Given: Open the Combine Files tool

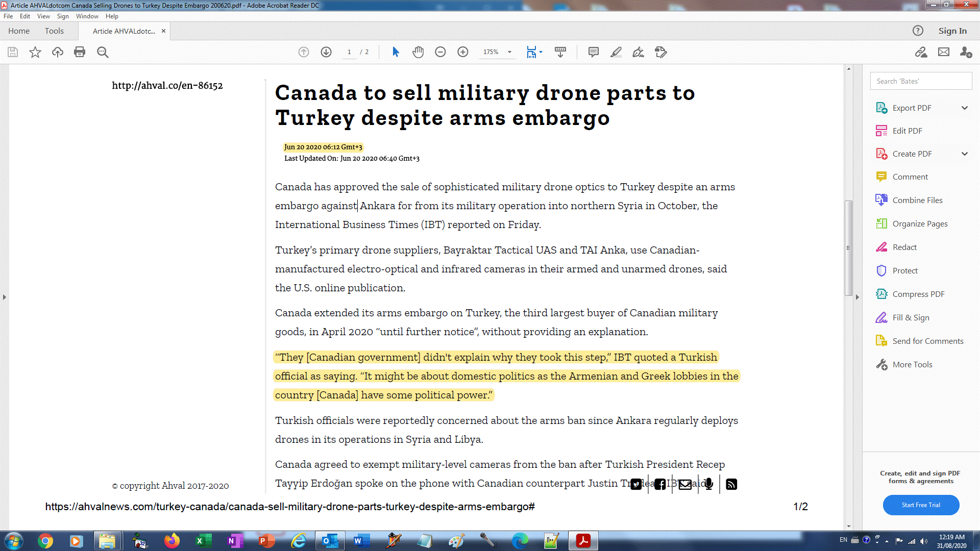Looking at the screenshot, I should tap(909, 200).
